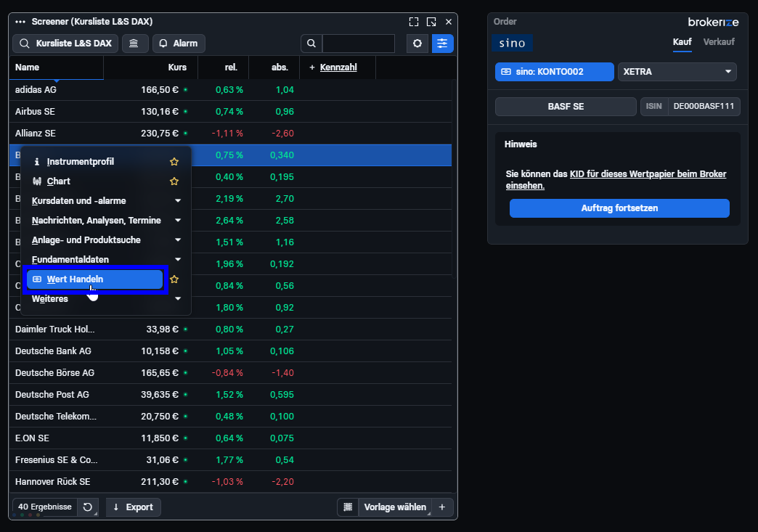This screenshot has width=758, height=532.
Task: Open the three-dots Screener window menu
Action: (20, 22)
